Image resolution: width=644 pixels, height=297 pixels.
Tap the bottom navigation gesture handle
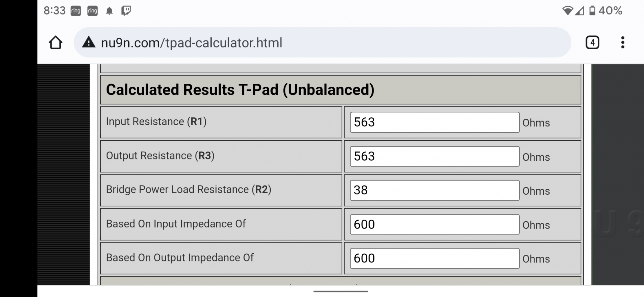pyautogui.click(x=341, y=291)
